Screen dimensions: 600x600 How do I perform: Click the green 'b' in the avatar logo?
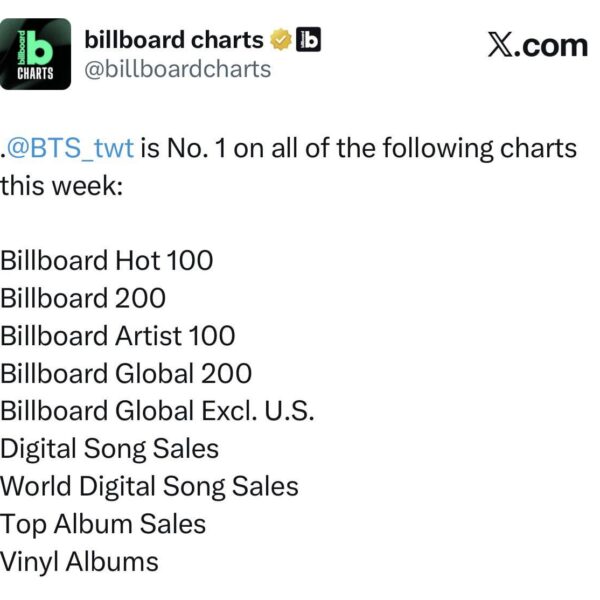(x=41, y=46)
